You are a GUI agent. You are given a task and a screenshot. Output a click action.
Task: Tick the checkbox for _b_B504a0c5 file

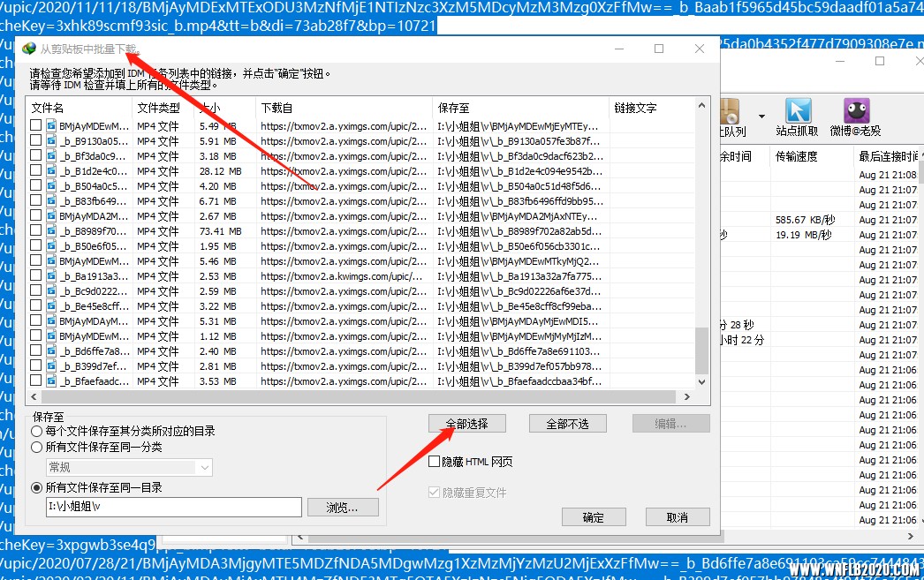[36, 186]
